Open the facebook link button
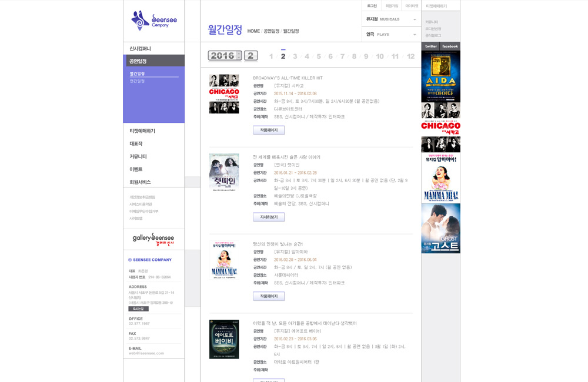The width and height of the screenshot is (588, 382). click(450, 46)
